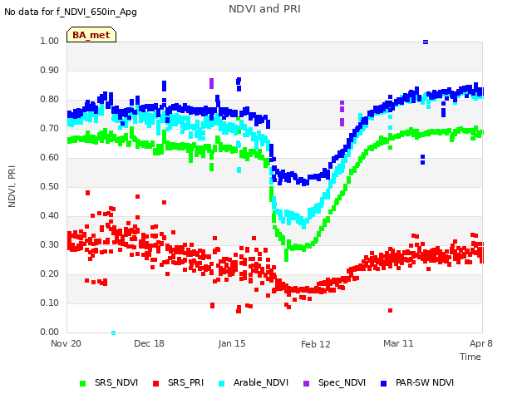The image size is (532, 399).
Task: Click the 0.90 y-axis tick label
Action: click(50, 70)
